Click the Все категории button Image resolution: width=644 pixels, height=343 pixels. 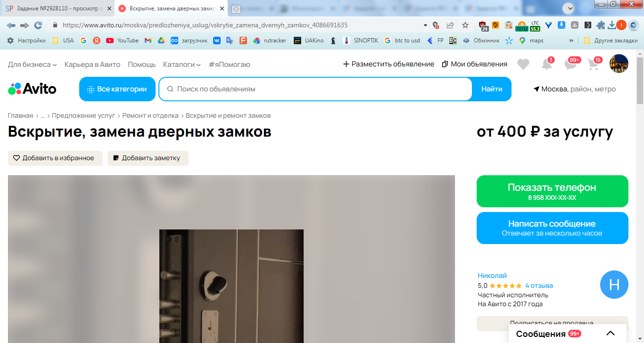click(117, 89)
